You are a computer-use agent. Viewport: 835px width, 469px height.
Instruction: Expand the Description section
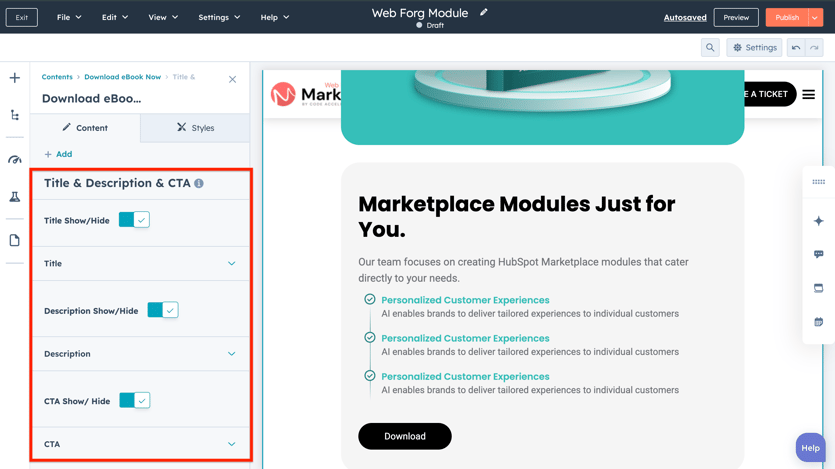point(231,354)
